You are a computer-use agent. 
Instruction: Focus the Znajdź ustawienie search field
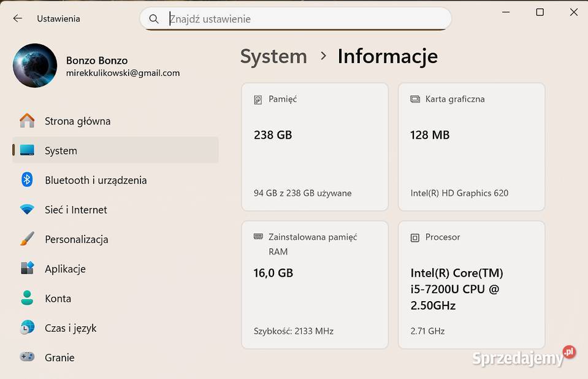click(x=307, y=19)
